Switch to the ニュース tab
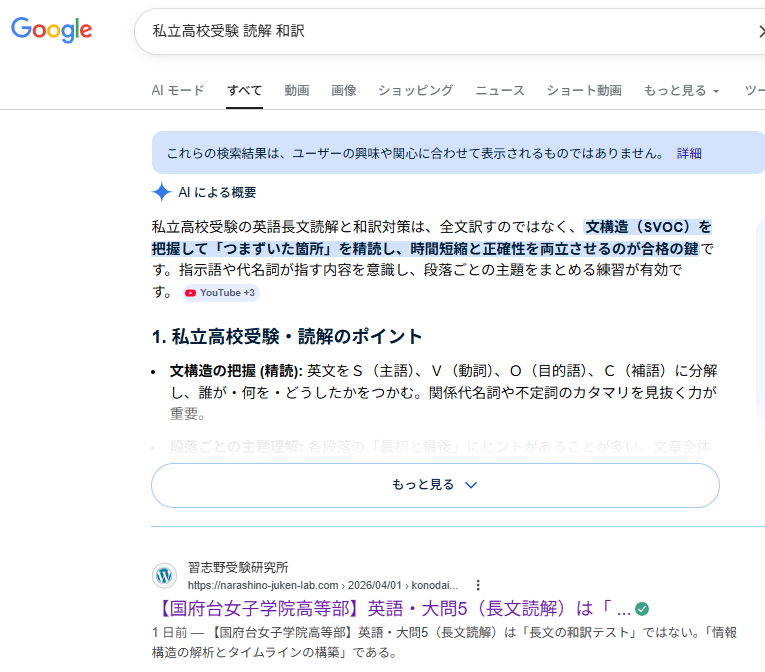Screen dimensions: 765x672 coord(500,90)
